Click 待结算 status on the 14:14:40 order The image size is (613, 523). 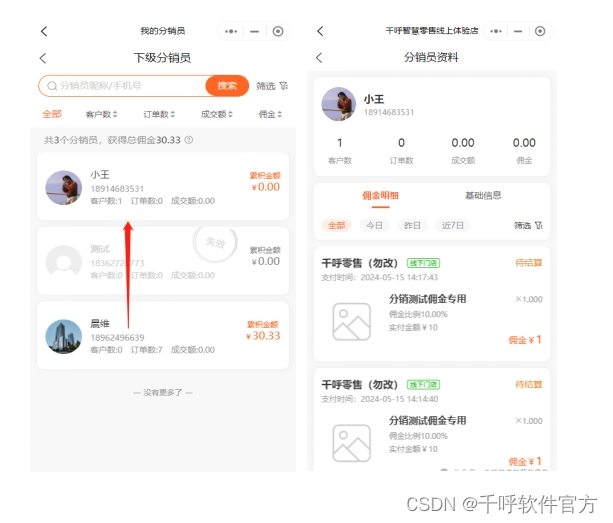tap(529, 384)
